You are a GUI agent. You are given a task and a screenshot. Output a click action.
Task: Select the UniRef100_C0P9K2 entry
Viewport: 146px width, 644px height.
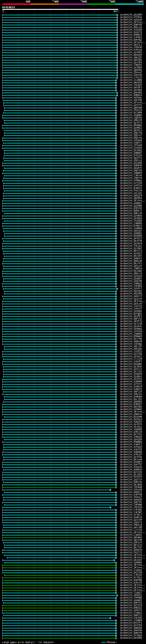tap(131, 37)
